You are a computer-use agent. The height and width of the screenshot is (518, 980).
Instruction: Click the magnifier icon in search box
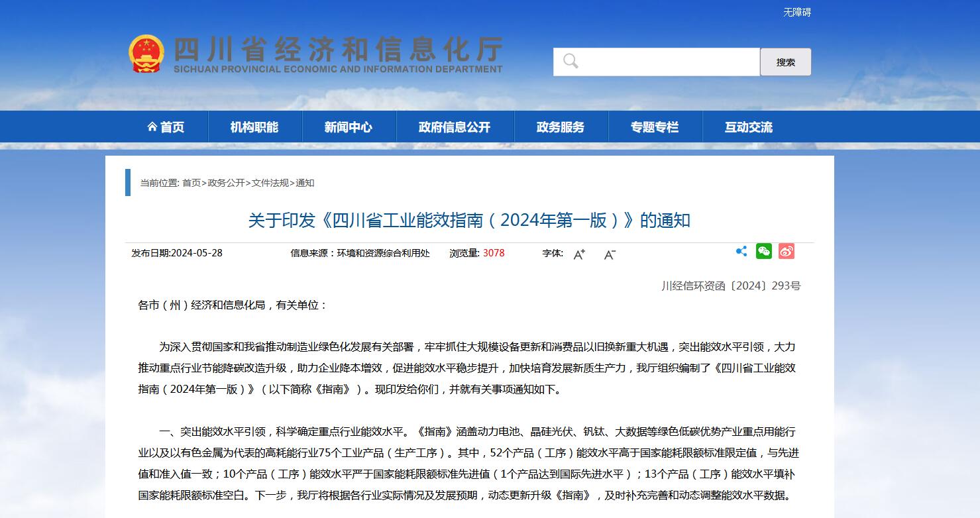571,62
